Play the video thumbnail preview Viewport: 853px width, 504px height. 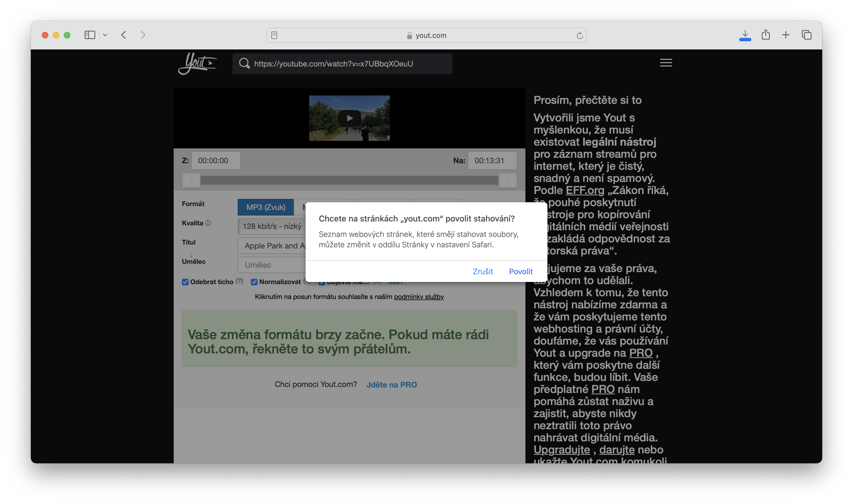coord(350,118)
